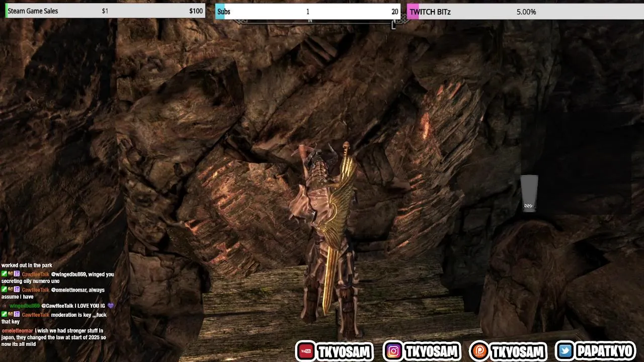Click chat line 'worked out in the park'

(27, 265)
